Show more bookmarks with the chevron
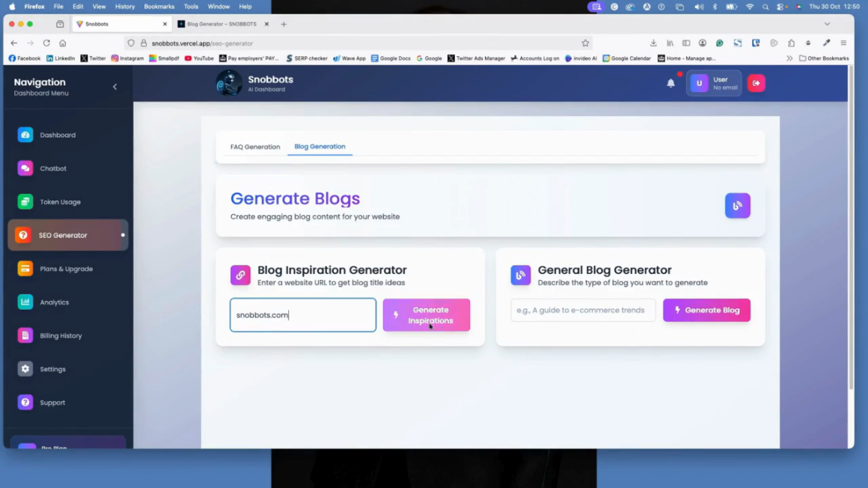Viewport: 868px width, 488px height. click(x=789, y=58)
